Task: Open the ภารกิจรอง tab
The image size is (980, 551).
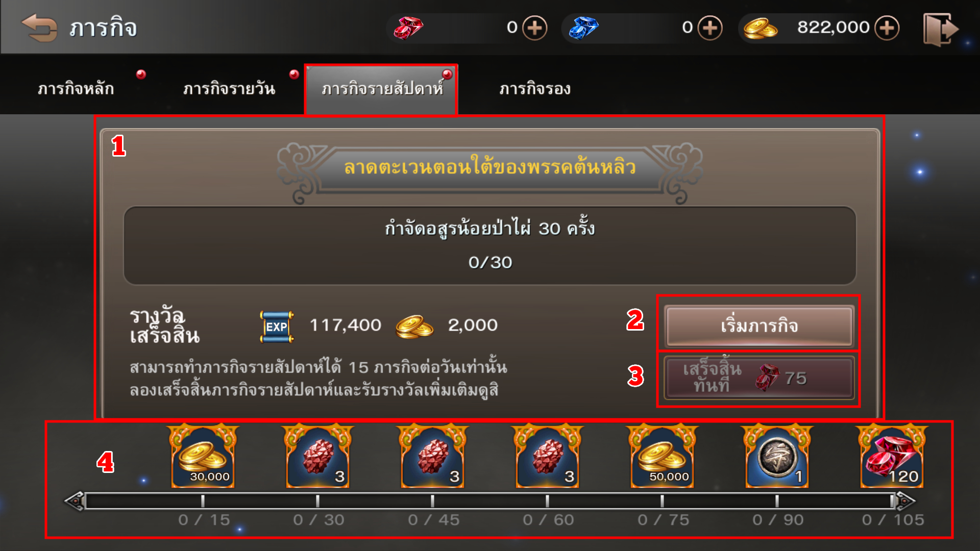Action: click(x=535, y=89)
